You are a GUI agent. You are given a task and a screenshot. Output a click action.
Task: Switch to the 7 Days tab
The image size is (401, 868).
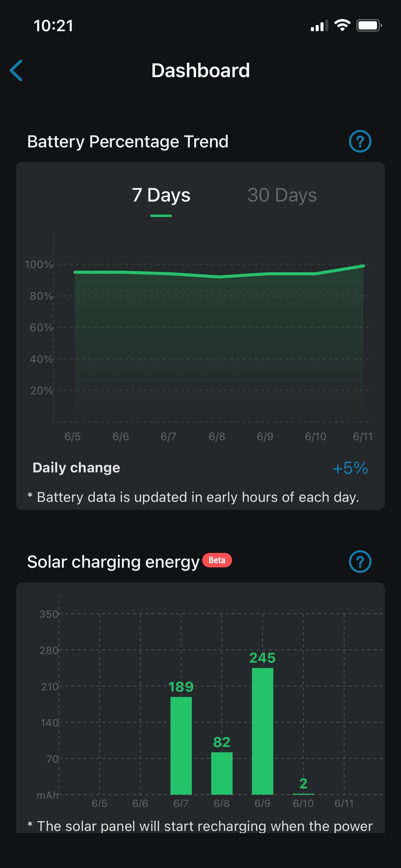161,195
